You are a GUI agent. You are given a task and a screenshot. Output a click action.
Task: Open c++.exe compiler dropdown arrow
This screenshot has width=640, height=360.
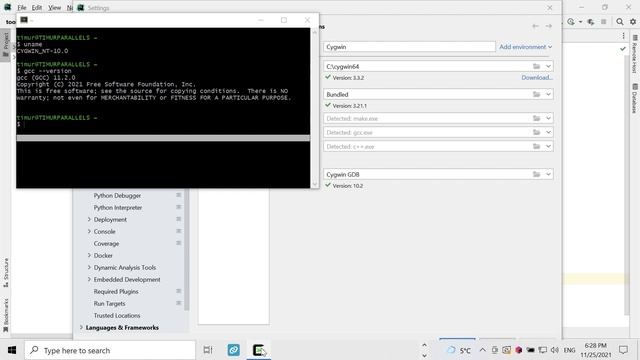pos(548,146)
